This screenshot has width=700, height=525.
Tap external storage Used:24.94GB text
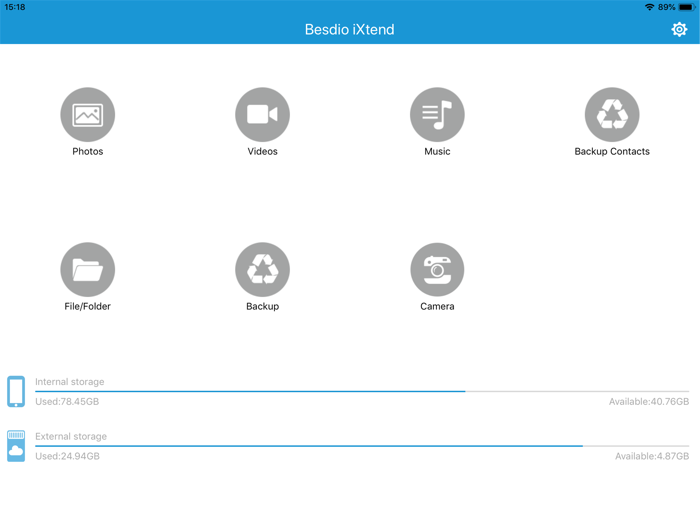67,457
